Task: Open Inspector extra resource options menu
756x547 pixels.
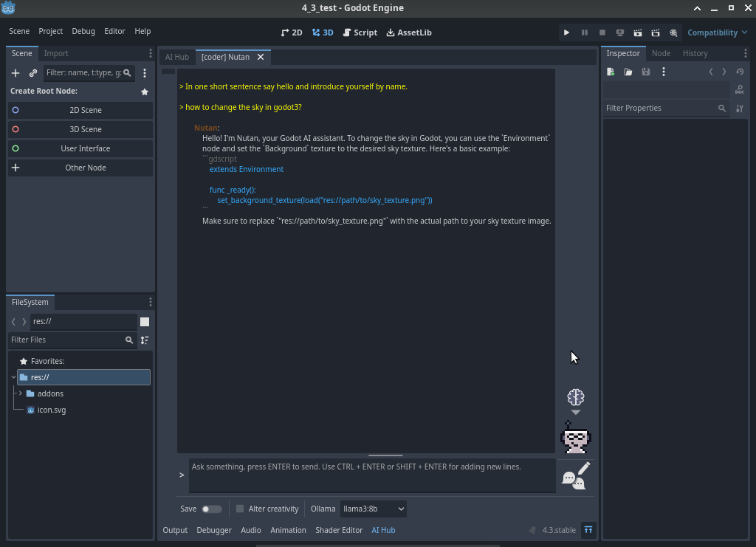Action: (x=664, y=72)
